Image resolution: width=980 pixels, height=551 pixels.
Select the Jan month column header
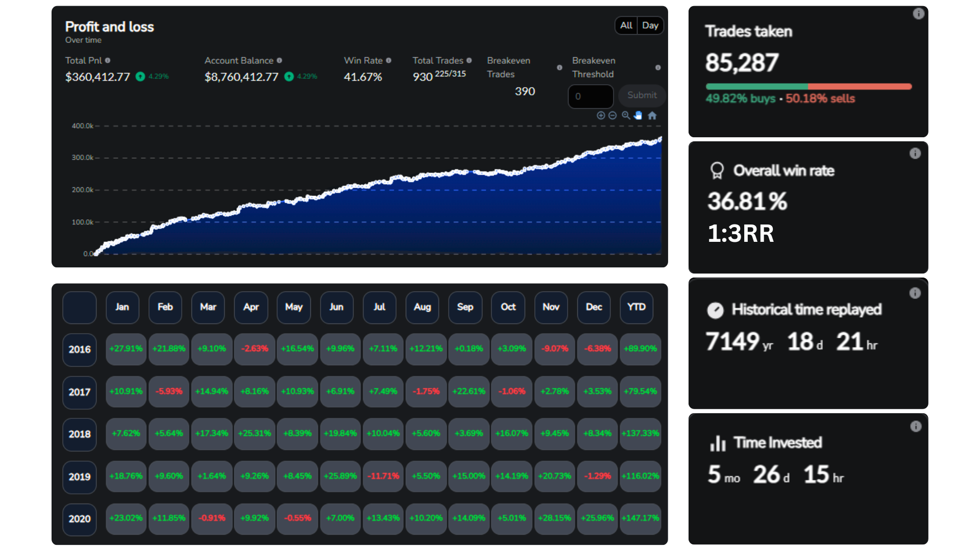coord(122,307)
